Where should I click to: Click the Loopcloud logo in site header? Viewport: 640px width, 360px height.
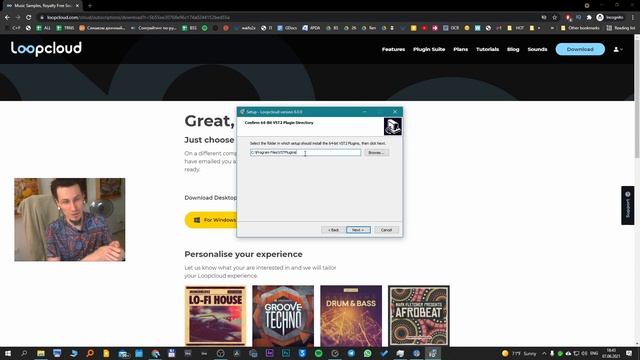pyautogui.click(x=46, y=49)
